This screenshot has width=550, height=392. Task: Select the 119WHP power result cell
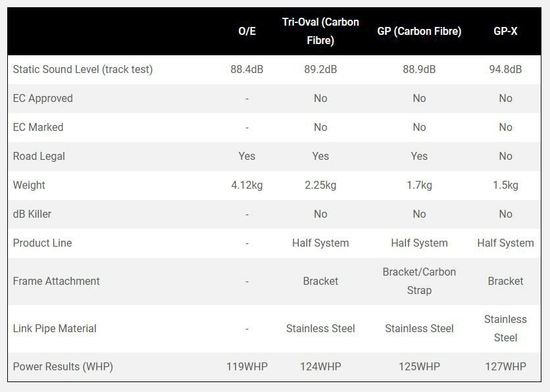click(247, 366)
